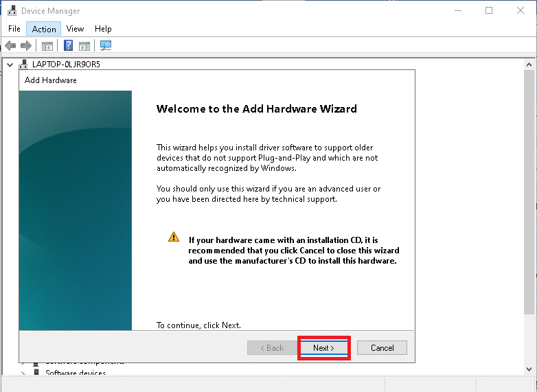Click the LAPTOP-0LJR9OR5 computer icon
Viewport: 537px width, 392px height.
point(23,64)
